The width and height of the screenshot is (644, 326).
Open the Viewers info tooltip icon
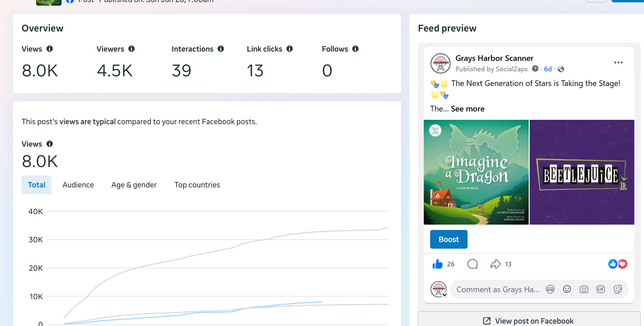point(132,49)
